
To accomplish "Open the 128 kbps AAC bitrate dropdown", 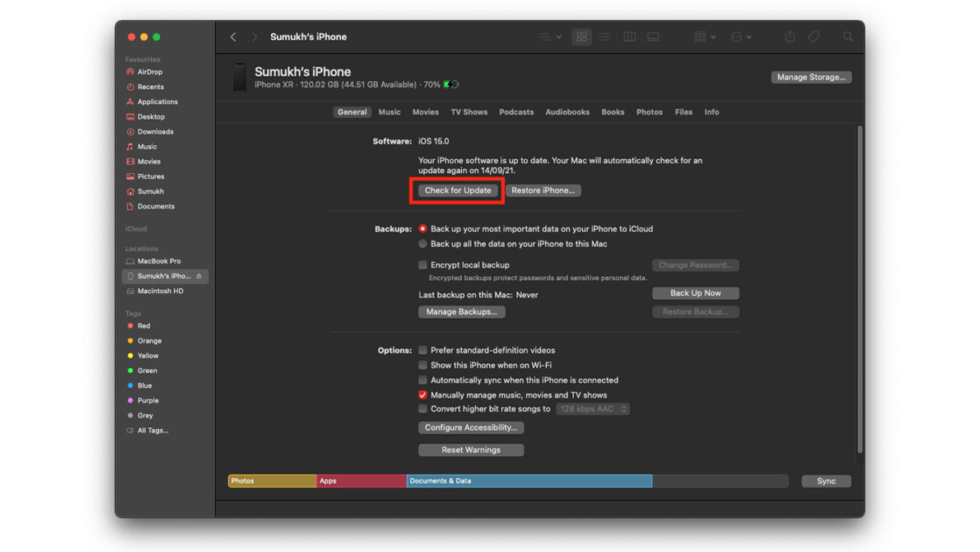I will [593, 409].
